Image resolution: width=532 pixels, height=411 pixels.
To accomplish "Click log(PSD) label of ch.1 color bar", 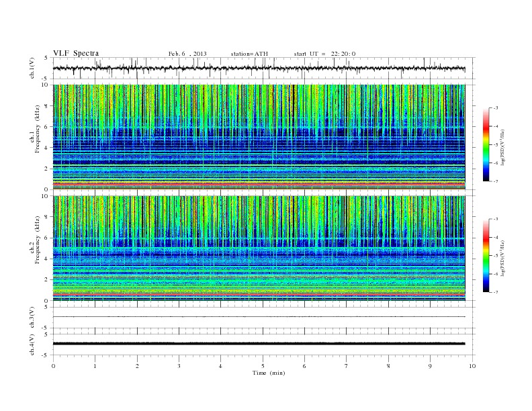I will tap(502, 148).
